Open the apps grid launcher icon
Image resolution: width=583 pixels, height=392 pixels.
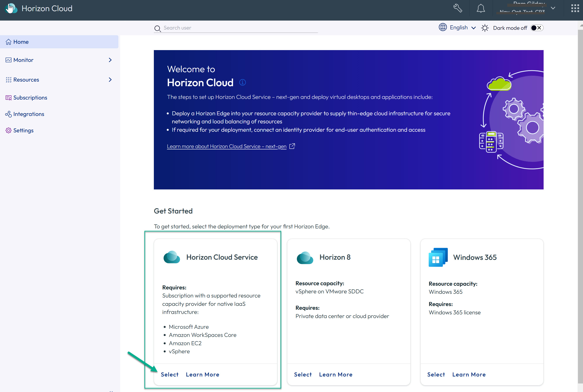(575, 8)
